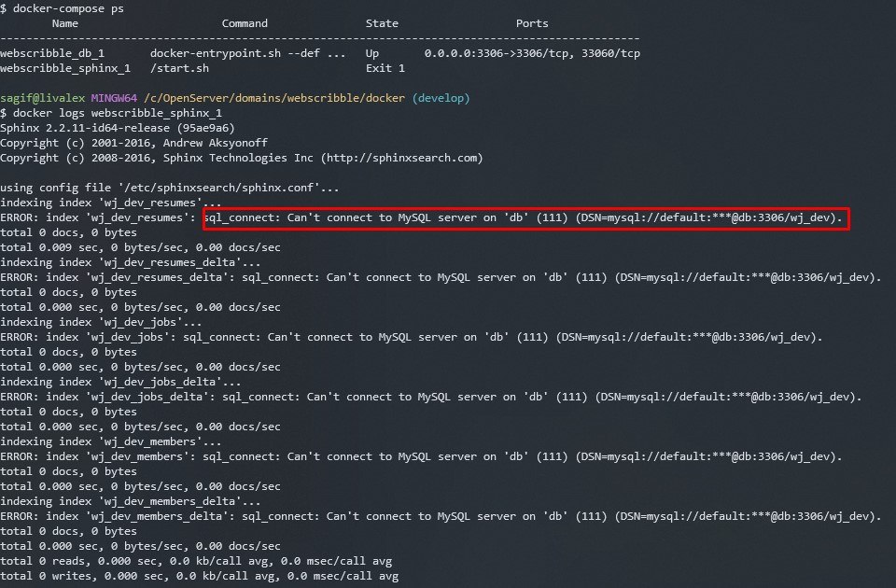Screen dimensions: 896x588
Task: Click the 'total 0 reads' summary line
Action: [196, 561]
